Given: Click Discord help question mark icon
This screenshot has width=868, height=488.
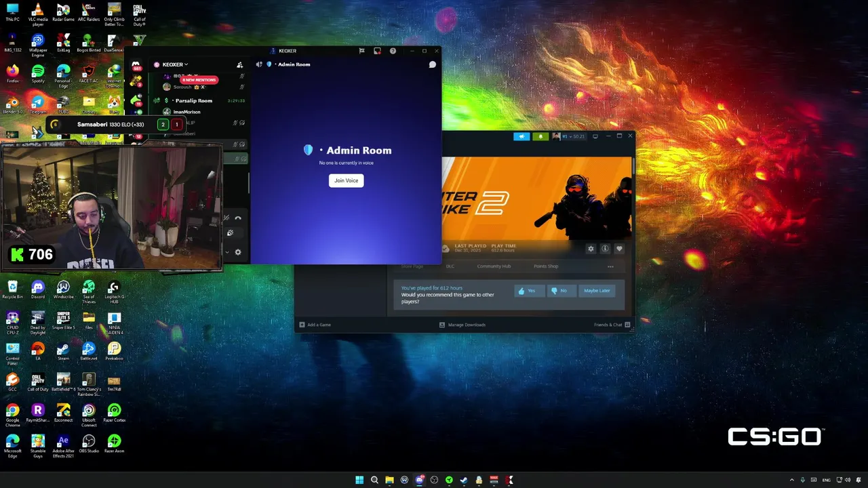Looking at the screenshot, I should [x=393, y=51].
